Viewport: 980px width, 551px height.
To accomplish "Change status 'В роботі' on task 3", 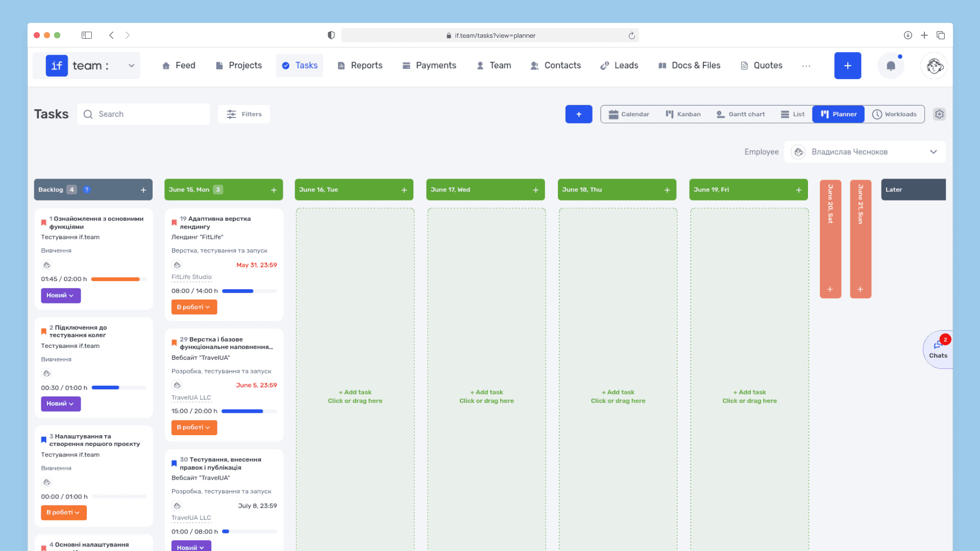I will click(x=64, y=512).
